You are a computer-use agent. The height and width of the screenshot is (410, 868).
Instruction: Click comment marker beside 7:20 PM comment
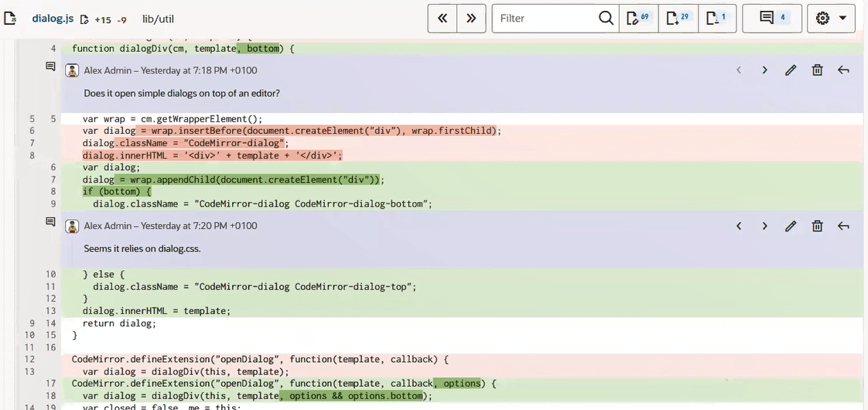tap(50, 222)
